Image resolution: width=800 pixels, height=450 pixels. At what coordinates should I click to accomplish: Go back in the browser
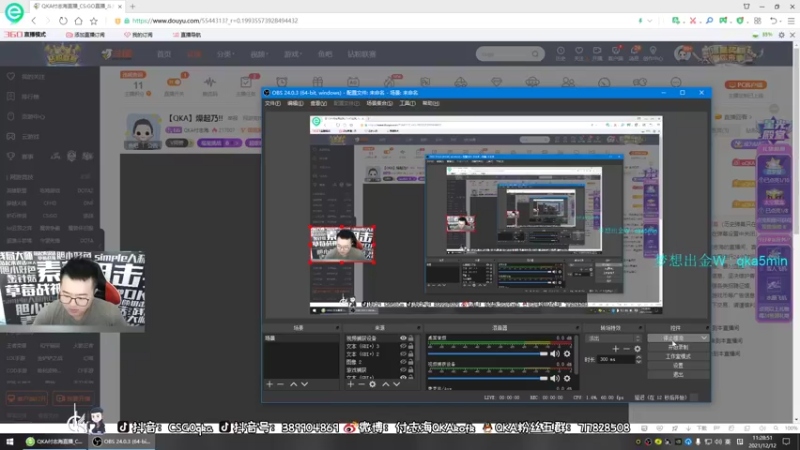pos(34,21)
